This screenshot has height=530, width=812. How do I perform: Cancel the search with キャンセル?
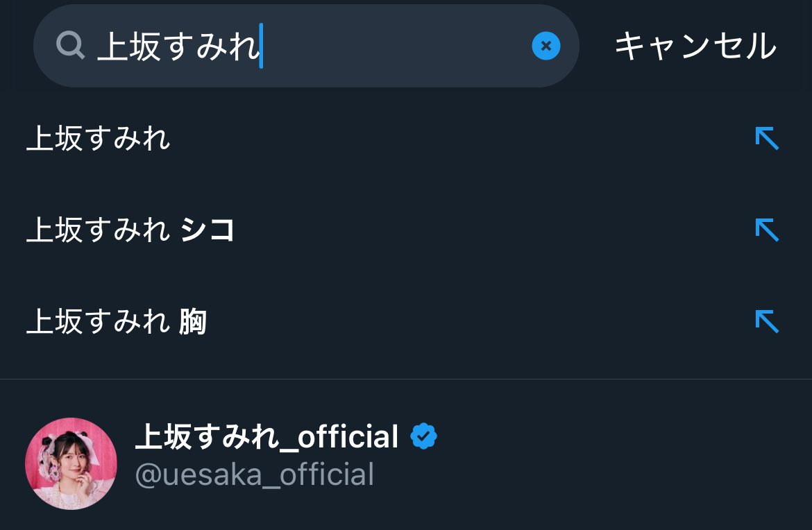coord(695,46)
